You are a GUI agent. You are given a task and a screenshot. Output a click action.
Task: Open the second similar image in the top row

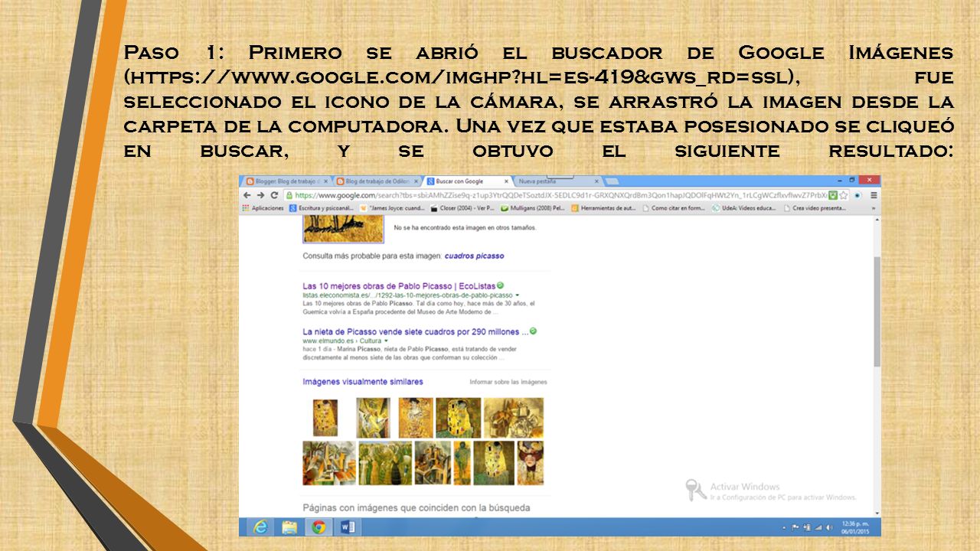374,418
